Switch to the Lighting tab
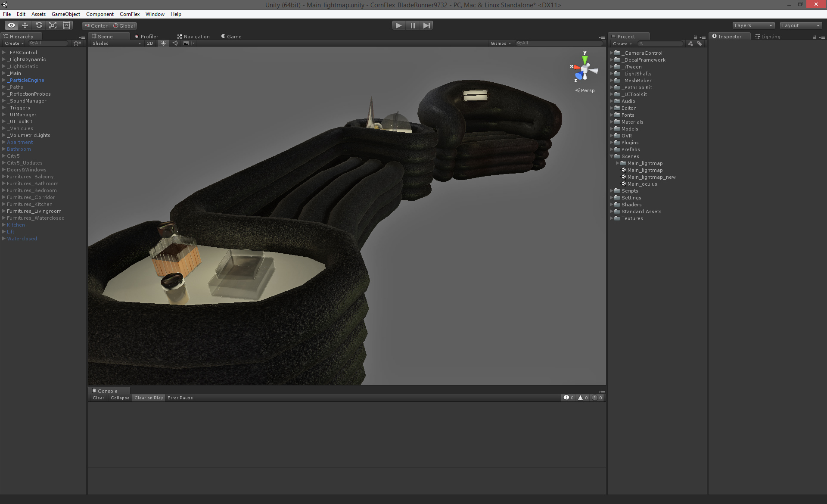 768,37
